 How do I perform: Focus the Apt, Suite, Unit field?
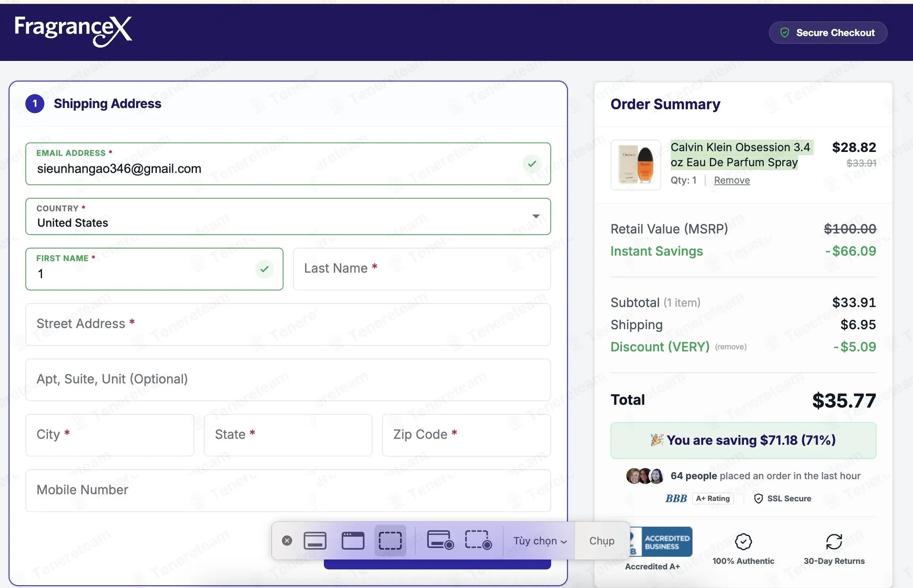pyautogui.click(x=288, y=380)
